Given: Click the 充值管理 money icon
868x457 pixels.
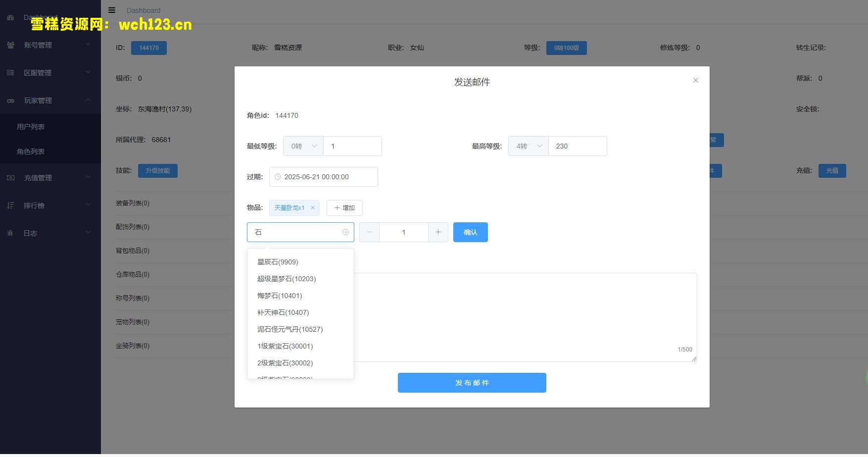Looking at the screenshot, I should [x=10, y=178].
